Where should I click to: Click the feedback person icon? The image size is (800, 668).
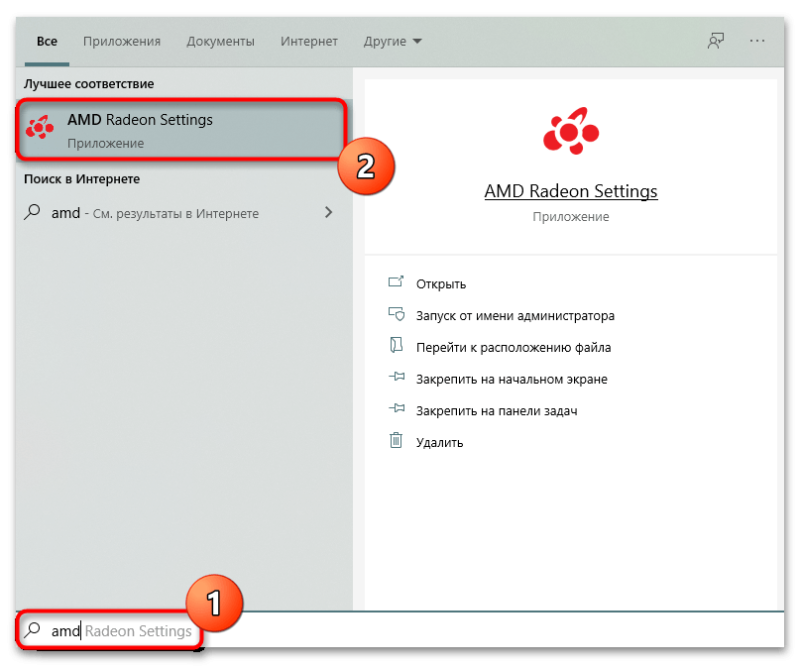coord(716,41)
